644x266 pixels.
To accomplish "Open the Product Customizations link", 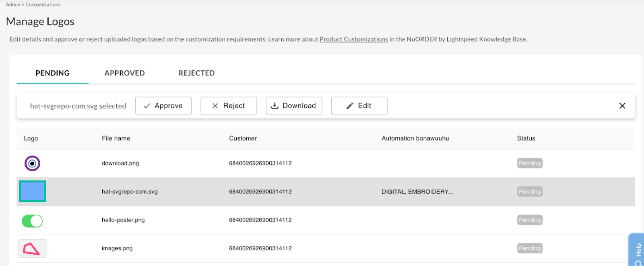I will tap(353, 39).
